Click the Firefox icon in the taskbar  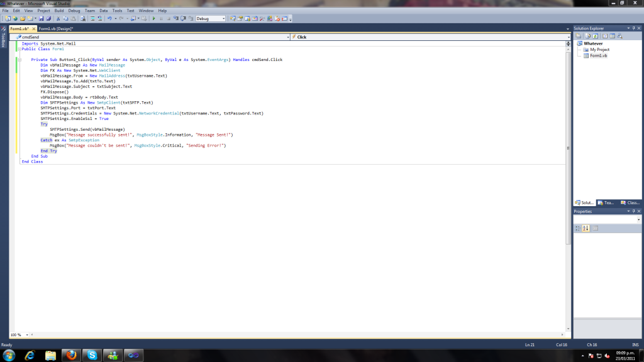(x=71, y=355)
